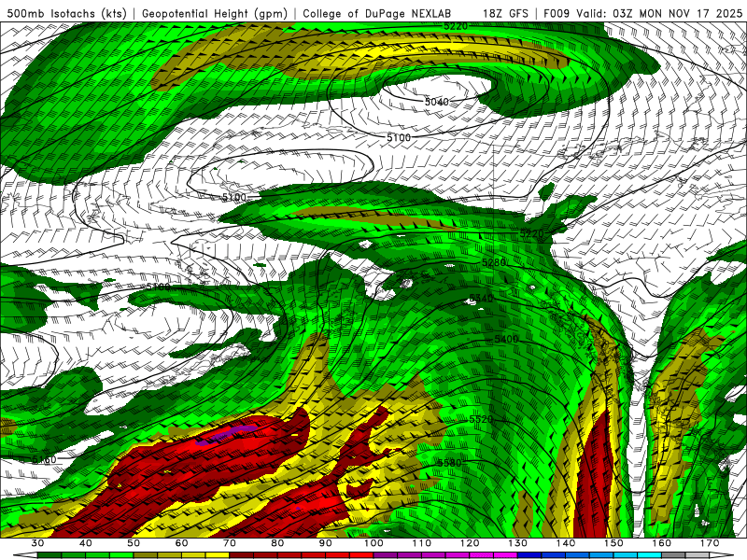Image resolution: width=747 pixels, height=560 pixels.
Task: Click the 5160 contour label near the left edge
Action: pos(44,459)
